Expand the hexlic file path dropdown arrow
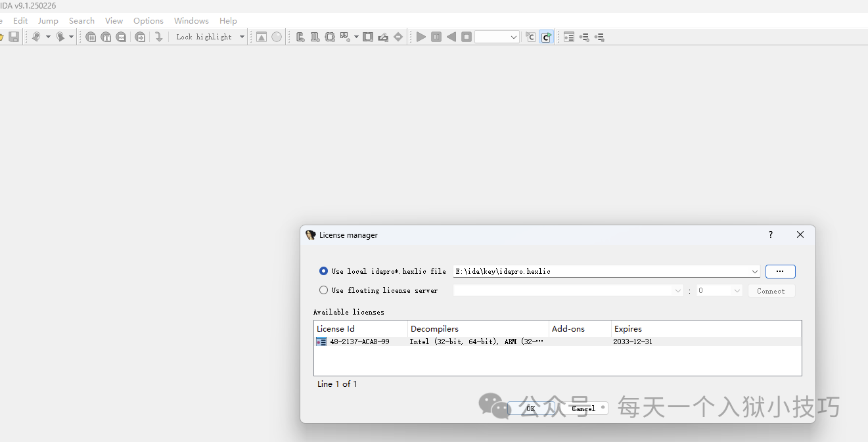 (755, 271)
